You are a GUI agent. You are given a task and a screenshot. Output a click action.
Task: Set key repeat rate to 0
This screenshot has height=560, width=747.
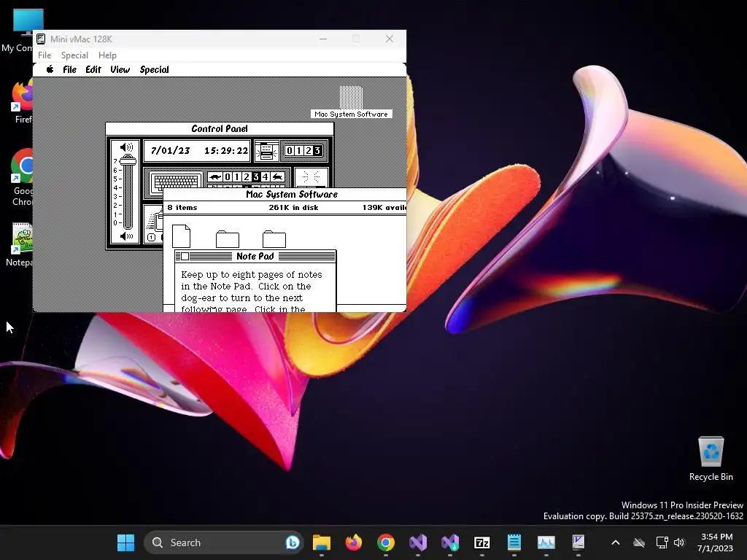click(228, 176)
